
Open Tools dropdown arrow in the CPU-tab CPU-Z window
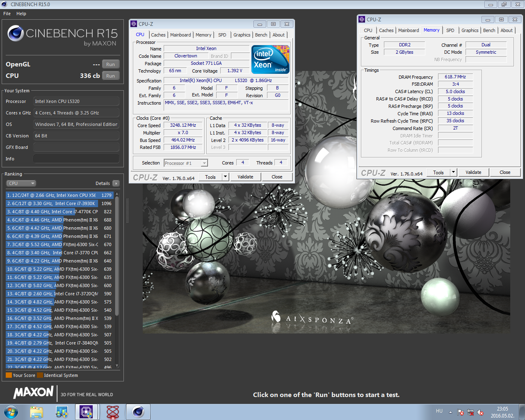[x=225, y=177]
